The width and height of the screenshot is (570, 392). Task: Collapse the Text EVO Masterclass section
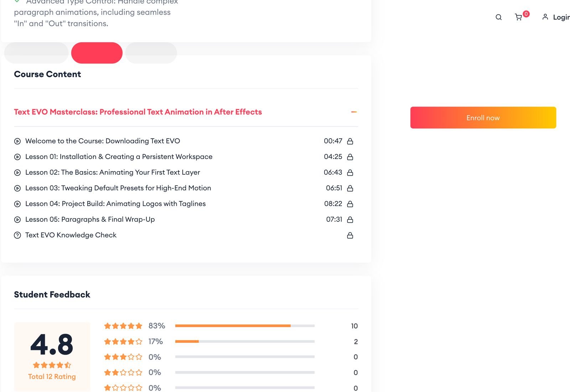(354, 112)
